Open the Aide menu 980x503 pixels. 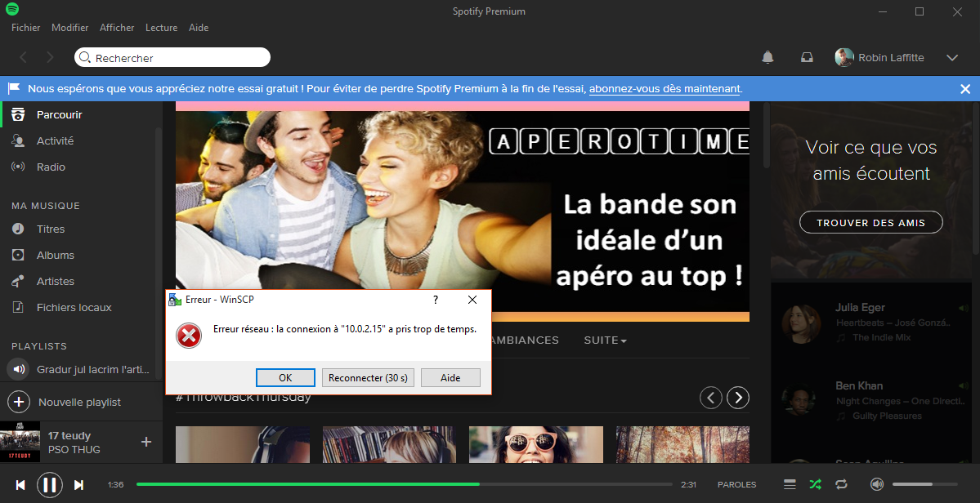click(199, 28)
